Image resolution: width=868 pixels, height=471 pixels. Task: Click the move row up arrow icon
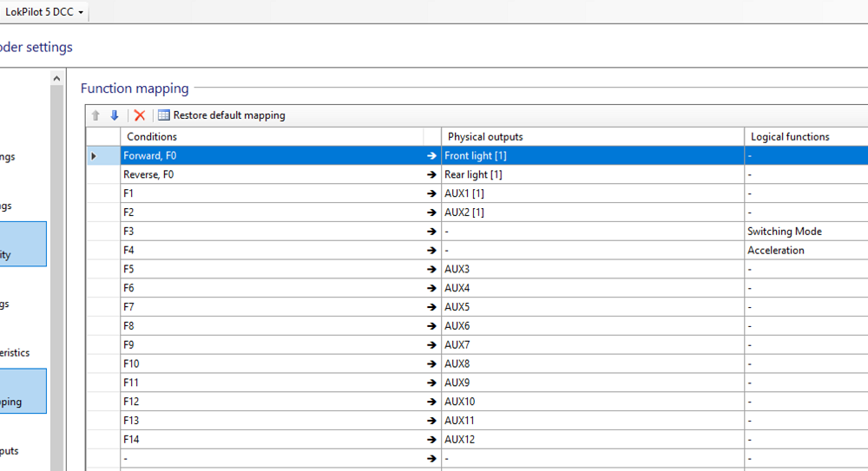click(96, 115)
